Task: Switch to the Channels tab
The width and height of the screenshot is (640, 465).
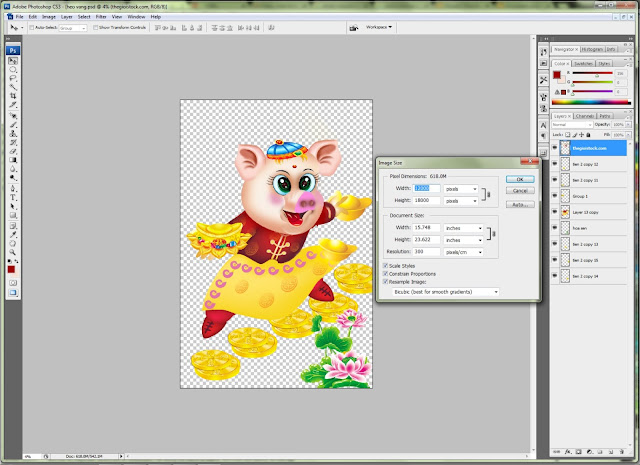Action: point(585,116)
